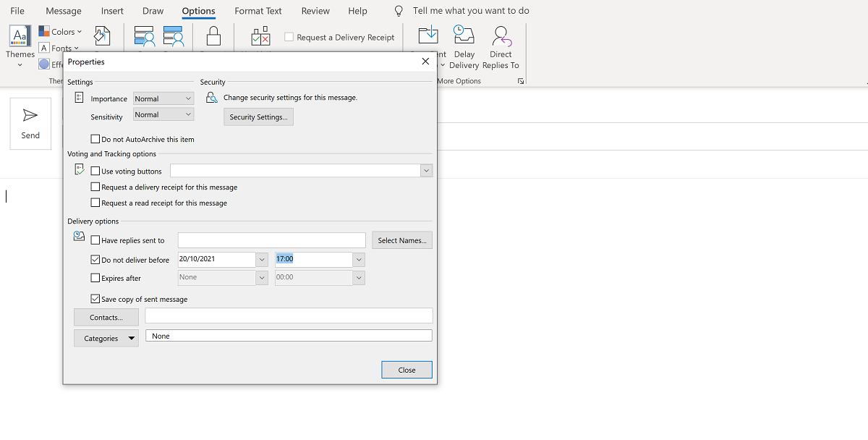This screenshot has width=868, height=440.
Task: Click inside the Have replies sent to field
Action: click(271, 240)
